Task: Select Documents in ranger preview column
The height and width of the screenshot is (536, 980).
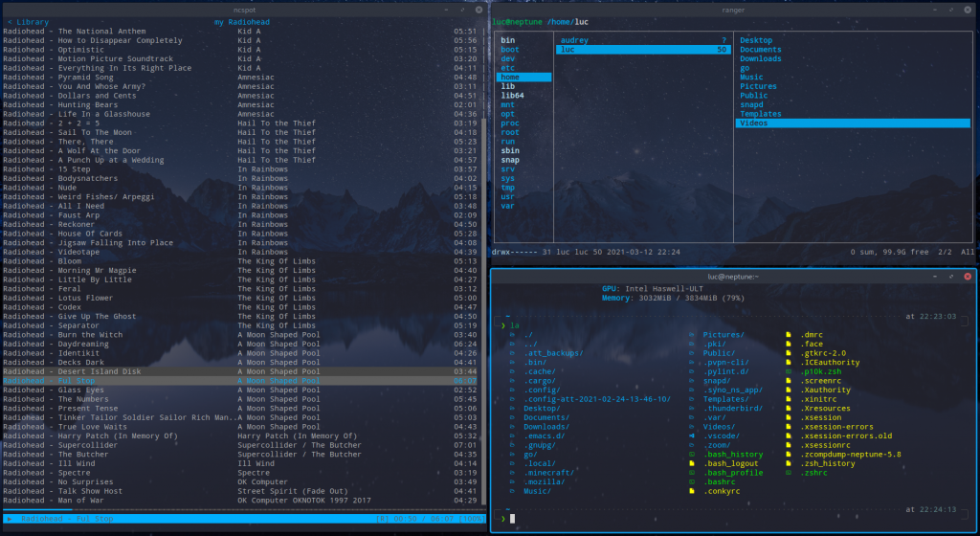Action: (x=761, y=50)
